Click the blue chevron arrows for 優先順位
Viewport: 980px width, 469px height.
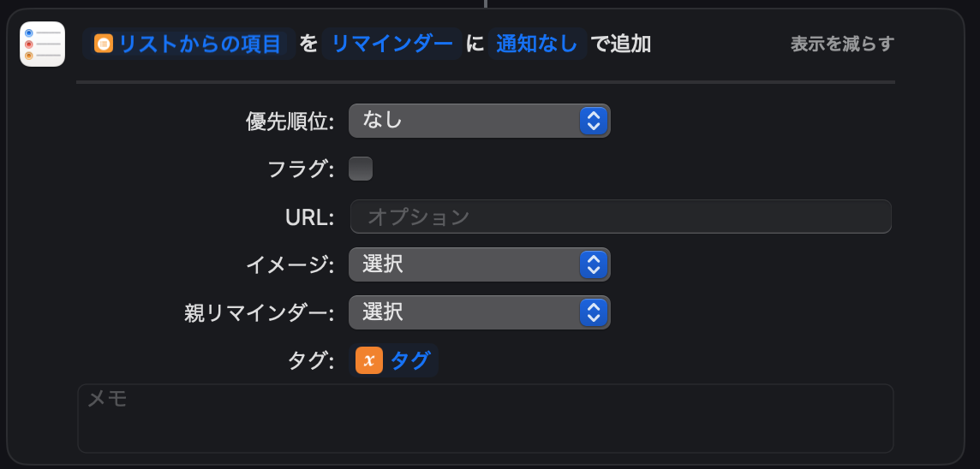coord(593,121)
